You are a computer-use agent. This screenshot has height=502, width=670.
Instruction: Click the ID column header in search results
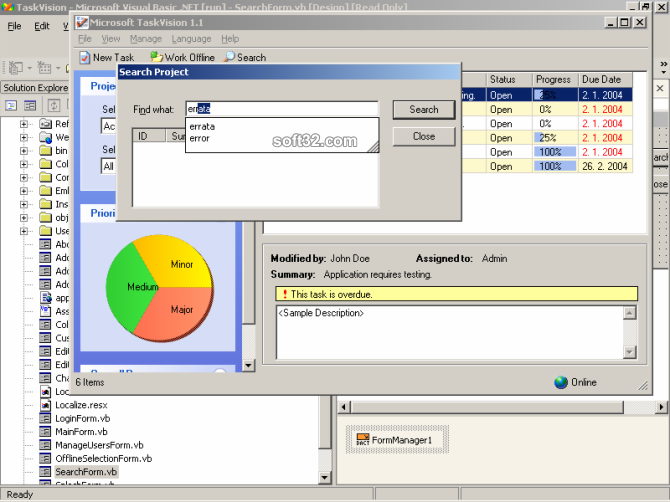(149, 136)
